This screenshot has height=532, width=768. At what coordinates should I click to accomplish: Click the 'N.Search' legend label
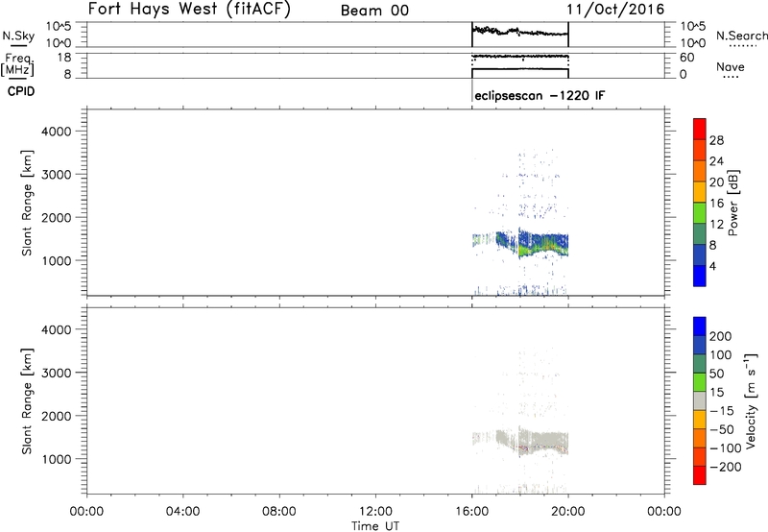click(x=741, y=36)
